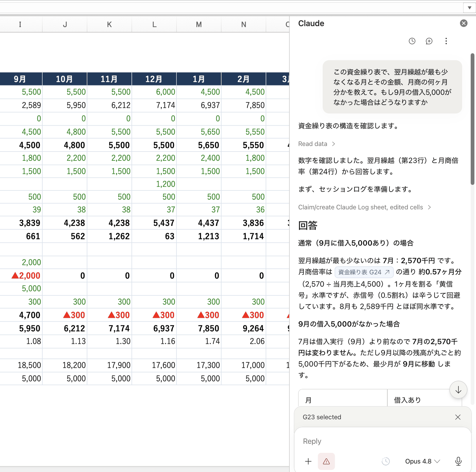This screenshot has width=476, height=472.
Task: Expand the formula bar dropdown arrow
Action: coord(469,8)
